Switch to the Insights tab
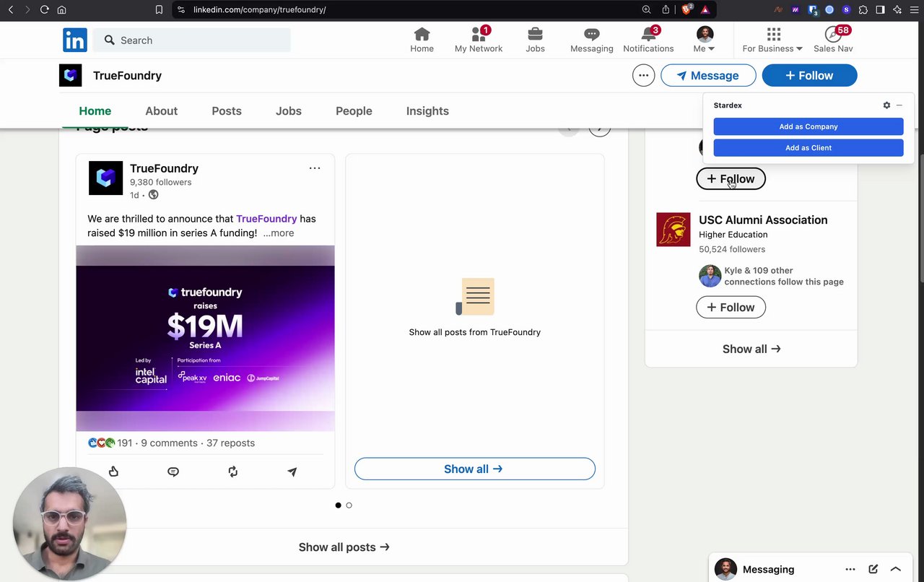Screen dimensions: 924x582 pos(427,110)
